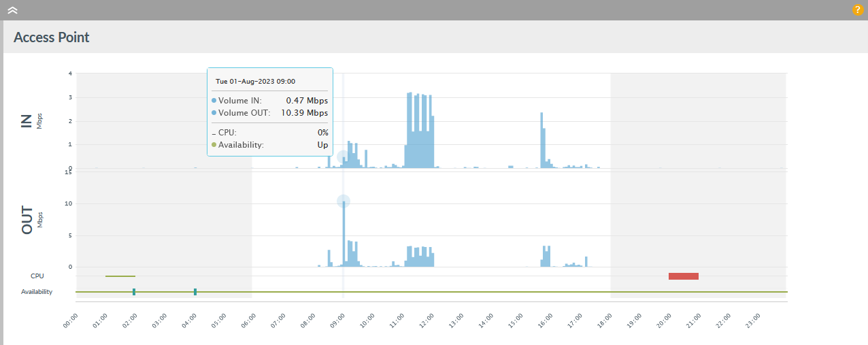Click the green CPU line segment near 01:00
The image size is (868, 345).
[120, 276]
